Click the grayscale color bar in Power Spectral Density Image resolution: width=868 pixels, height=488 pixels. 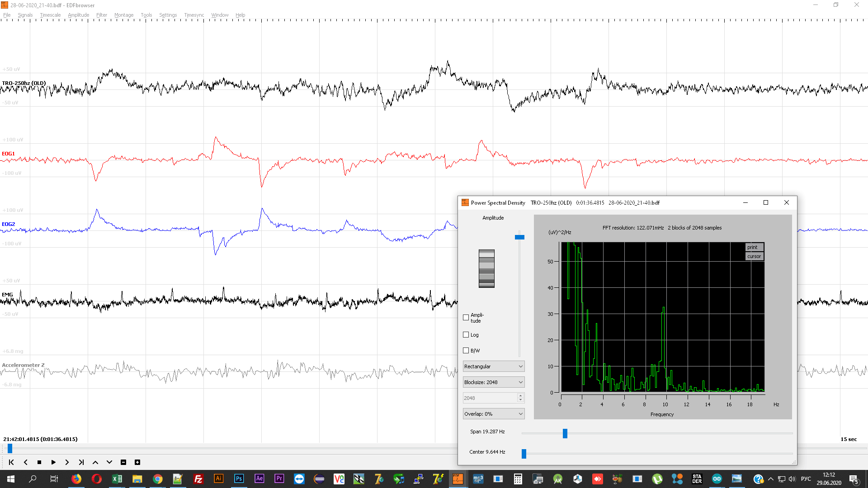[x=486, y=268]
